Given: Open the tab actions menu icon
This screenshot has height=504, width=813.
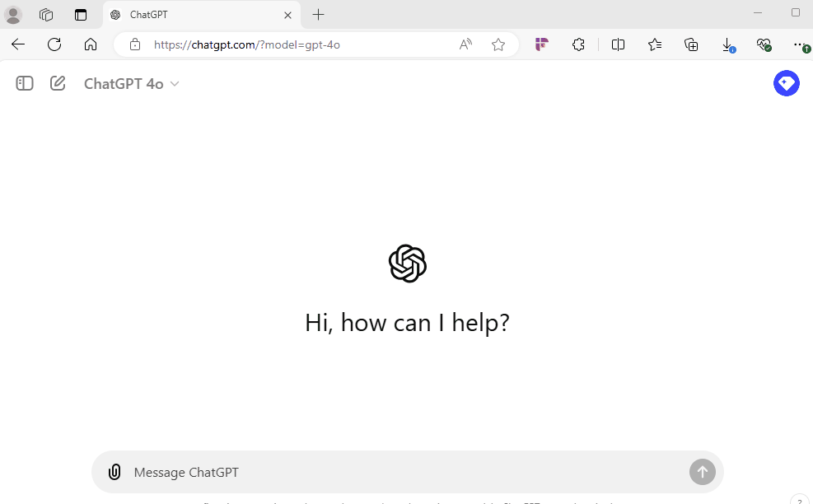Looking at the screenshot, I should click(x=81, y=15).
